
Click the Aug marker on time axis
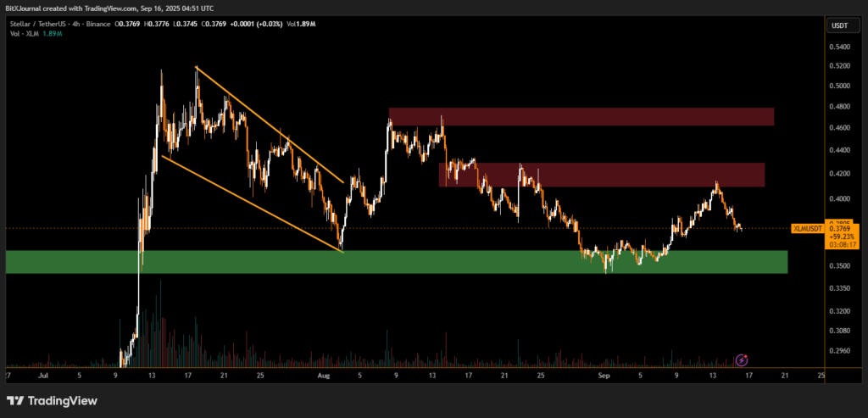[322, 374]
